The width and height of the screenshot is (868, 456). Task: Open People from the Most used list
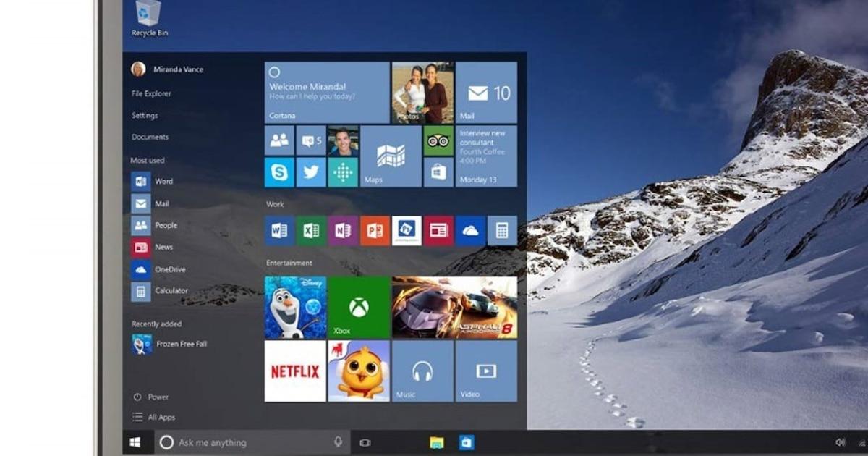click(154, 225)
